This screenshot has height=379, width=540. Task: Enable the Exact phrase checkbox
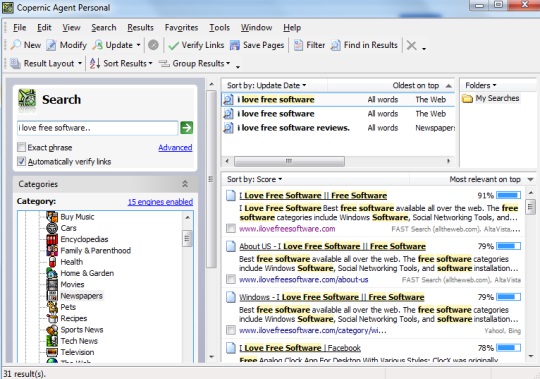point(21,147)
